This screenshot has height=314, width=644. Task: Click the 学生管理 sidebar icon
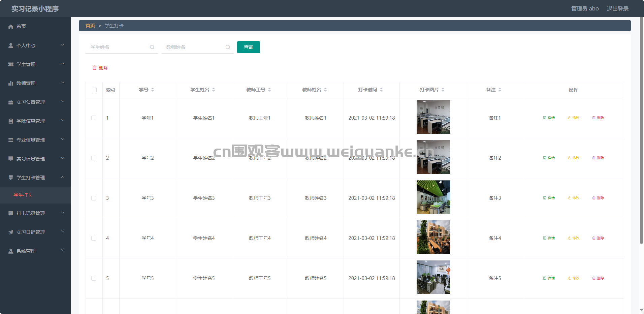[11, 64]
